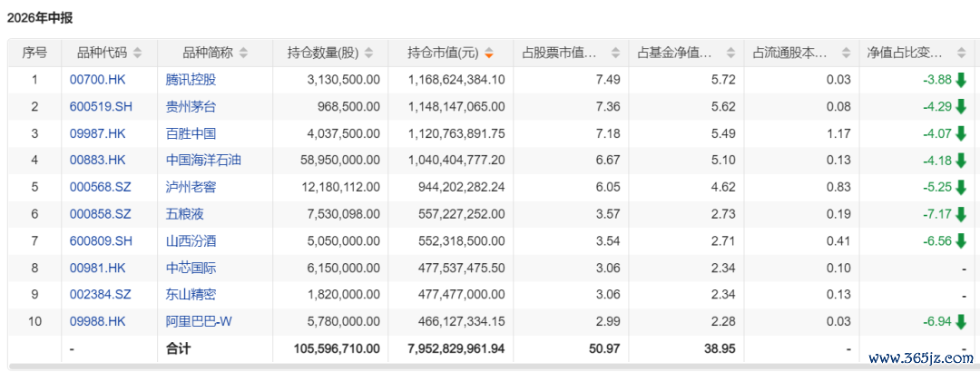Select total quantity 105,596,710.00
This screenshot has height=372, width=980.
pos(337,348)
